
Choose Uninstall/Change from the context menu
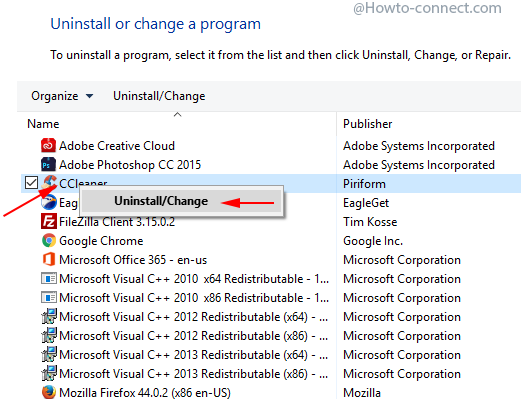click(x=161, y=201)
